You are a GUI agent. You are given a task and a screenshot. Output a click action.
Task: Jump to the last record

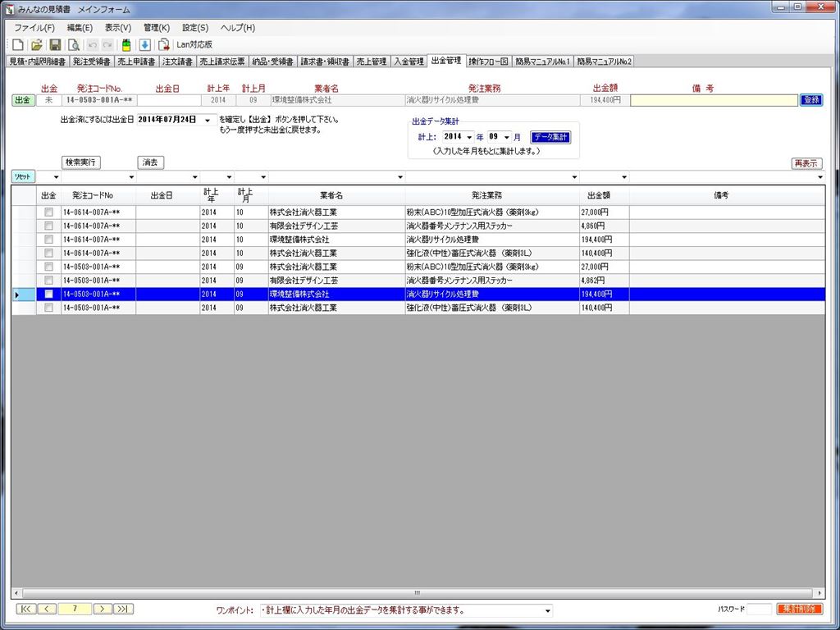tap(124, 609)
